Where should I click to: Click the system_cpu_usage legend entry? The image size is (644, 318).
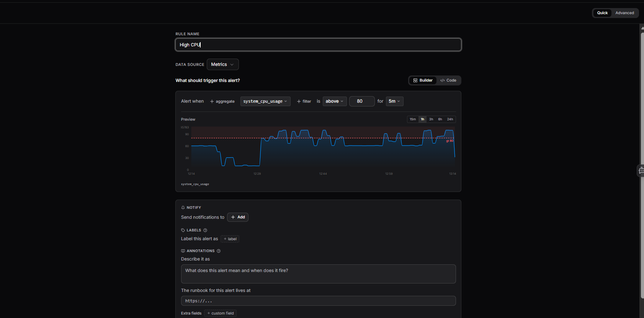[195, 184]
